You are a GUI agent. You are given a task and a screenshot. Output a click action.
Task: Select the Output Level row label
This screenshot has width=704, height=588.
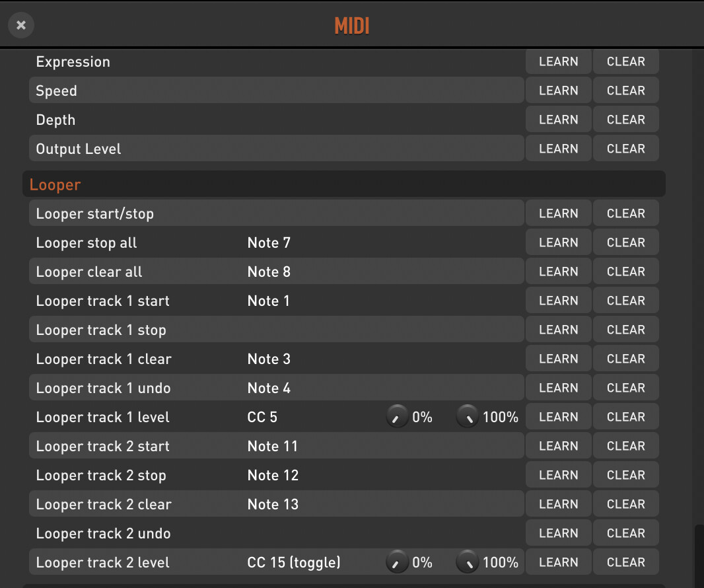tap(79, 149)
